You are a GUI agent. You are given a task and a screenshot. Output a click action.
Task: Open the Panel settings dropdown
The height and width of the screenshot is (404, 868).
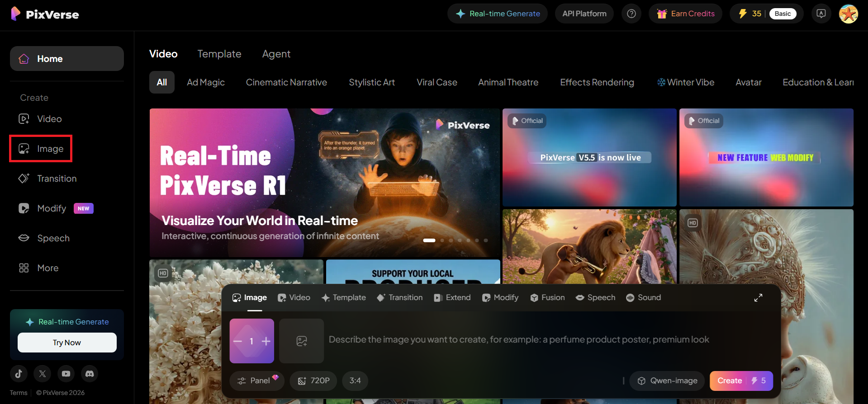[x=257, y=381]
